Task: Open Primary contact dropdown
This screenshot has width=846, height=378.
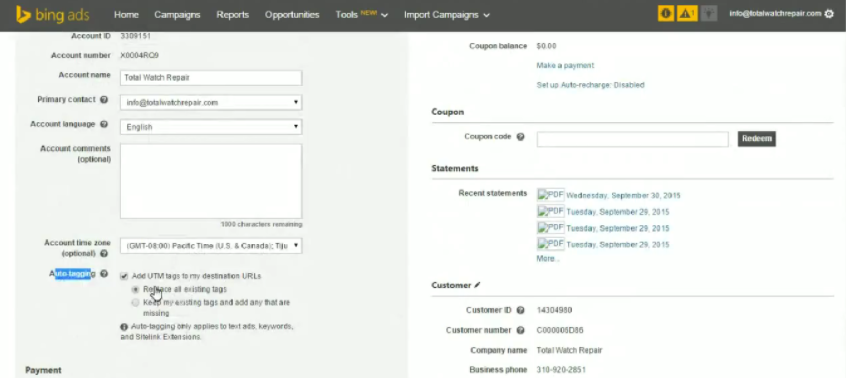Action: [211, 102]
